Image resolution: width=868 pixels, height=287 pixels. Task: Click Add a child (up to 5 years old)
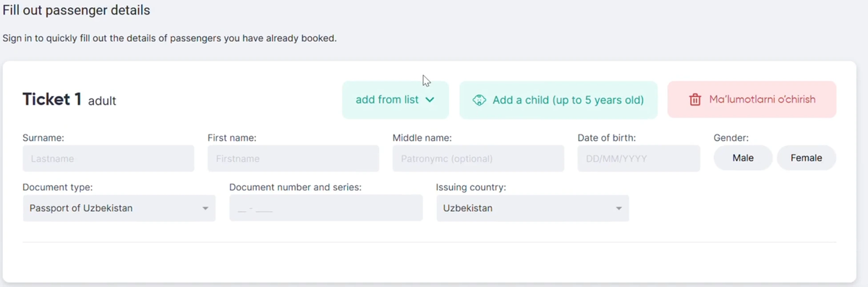(x=558, y=100)
